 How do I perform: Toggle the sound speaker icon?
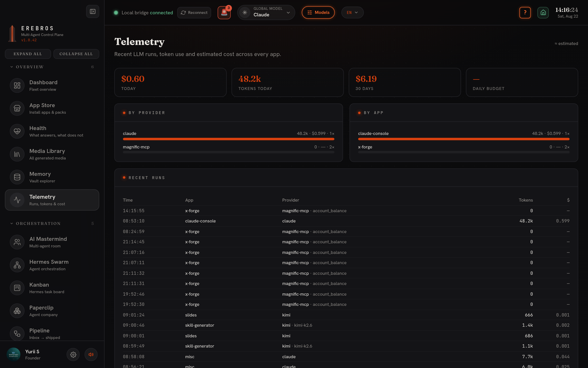(x=91, y=354)
